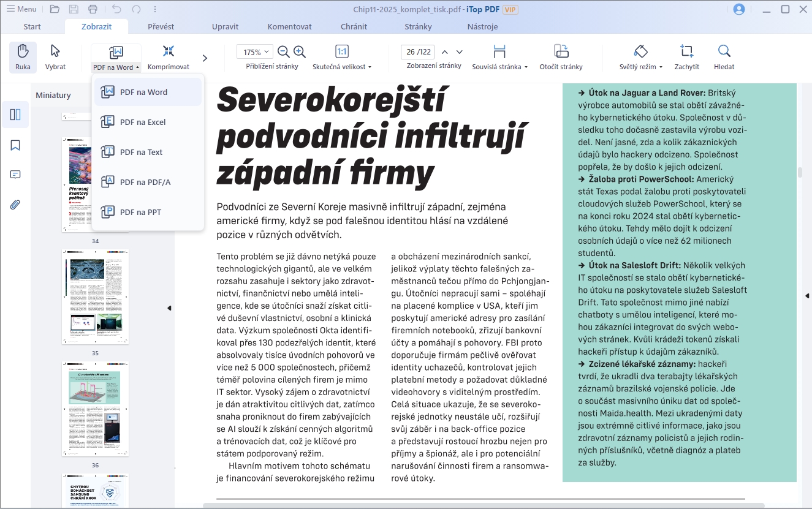The width and height of the screenshot is (812, 509).
Task: Click the Komprimovat compress icon
Action: (x=169, y=52)
